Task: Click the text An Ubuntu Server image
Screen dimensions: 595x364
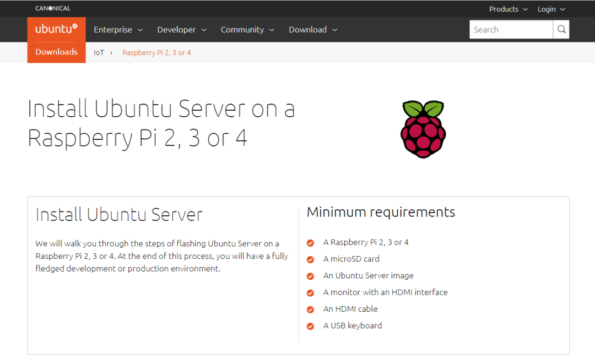Action: (x=368, y=276)
